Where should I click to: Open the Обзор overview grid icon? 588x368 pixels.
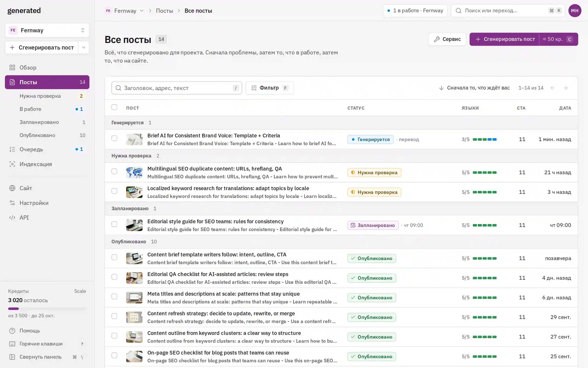tap(12, 67)
